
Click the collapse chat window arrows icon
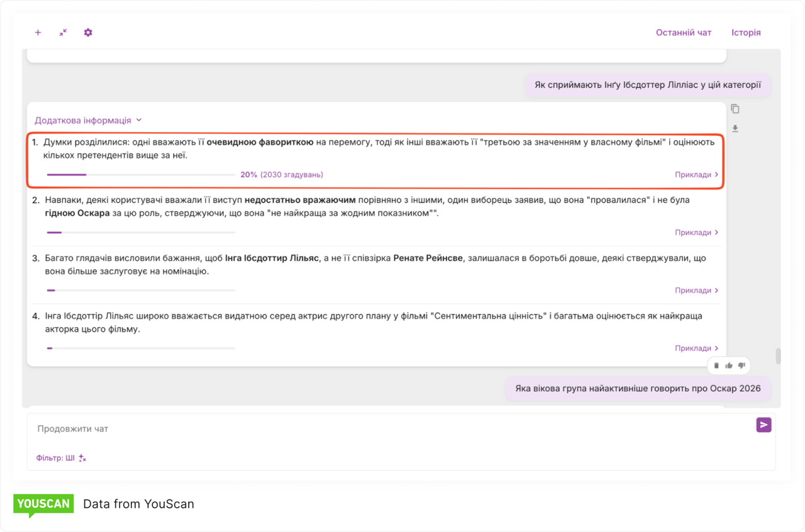coord(63,33)
